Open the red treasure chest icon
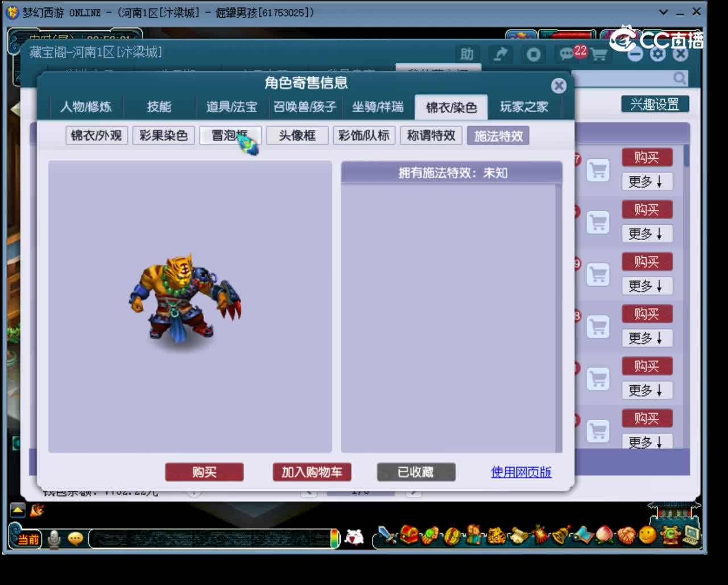Image resolution: width=728 pixels, height=585 pixels. pyautogui.click(x=409, y=535)
